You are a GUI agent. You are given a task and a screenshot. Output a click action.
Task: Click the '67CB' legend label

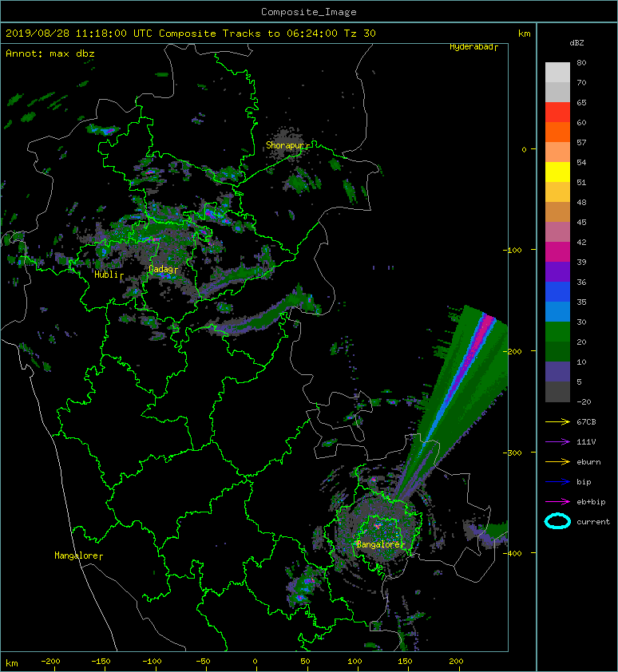[586, 421]
